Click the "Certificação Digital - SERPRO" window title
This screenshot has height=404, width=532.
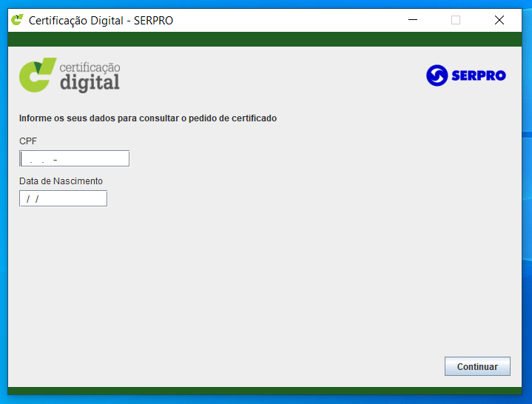coord(101,21)
